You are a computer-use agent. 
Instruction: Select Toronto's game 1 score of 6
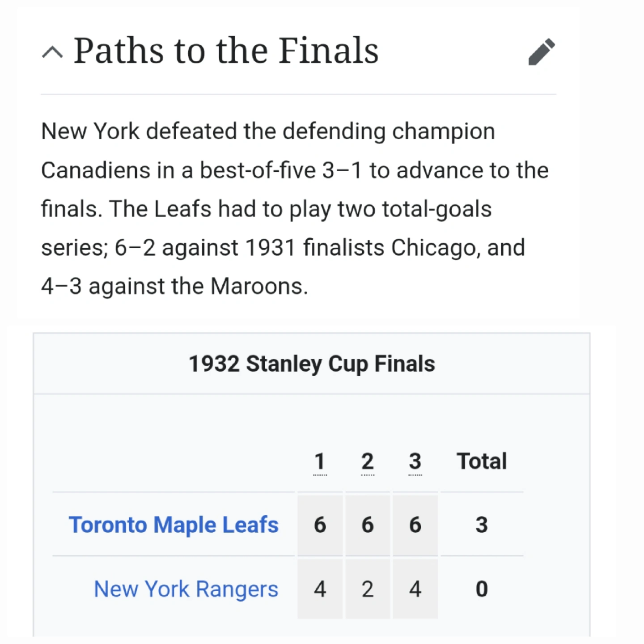click(x=320, y=525)
